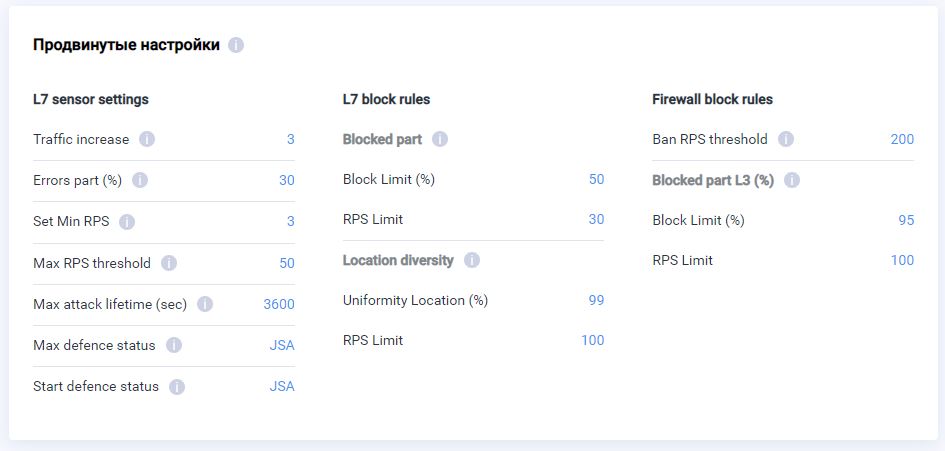Edit Uniformity Location value 99
Screen dimensions: 945x451
(x=596, y=300)
